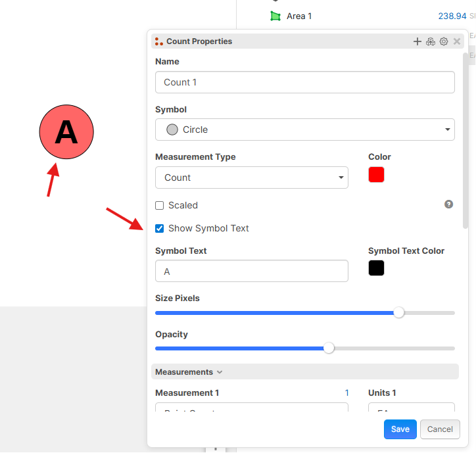Open the black Symbol Text Color swatch
The image size is (476, 453).
[376, 268]
